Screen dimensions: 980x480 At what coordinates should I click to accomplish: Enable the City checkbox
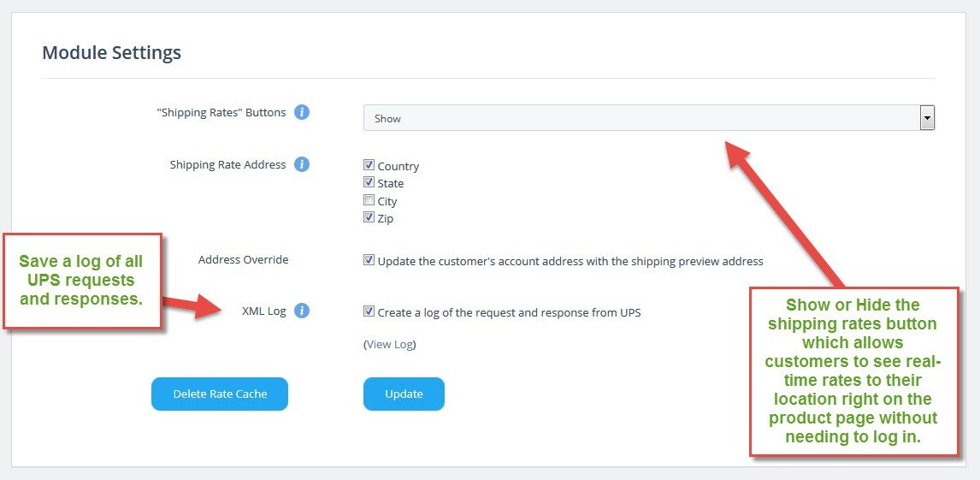(369, 200)
